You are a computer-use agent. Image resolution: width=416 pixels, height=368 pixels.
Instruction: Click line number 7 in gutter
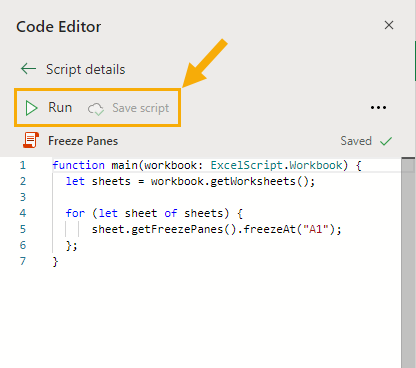(x=22, y=261)
